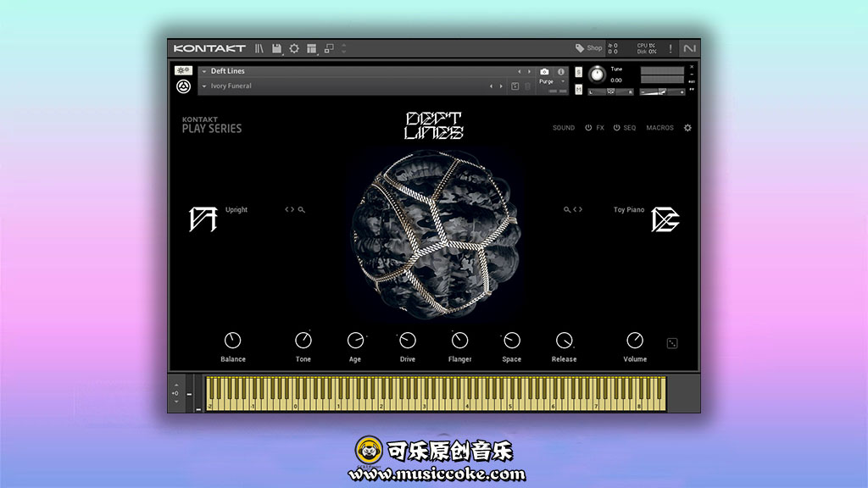Screen dimensions: 868x488
Task: Search sounds for the Upright layer
Action: point(302,210)
